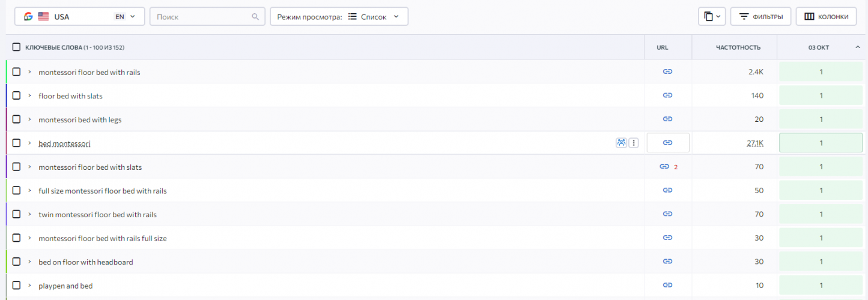Open URL link icon for 'full size montessori floor bed with rails'

click(667, 190)
